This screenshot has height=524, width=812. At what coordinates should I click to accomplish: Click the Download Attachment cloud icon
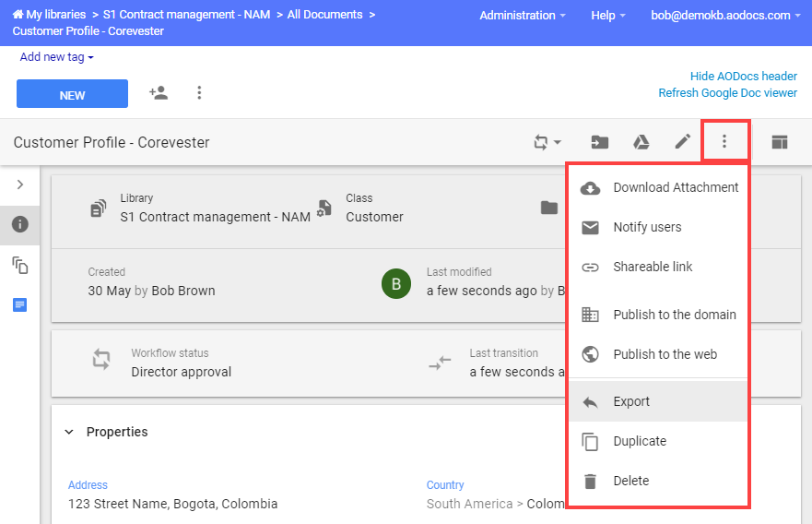coord(590,188)
